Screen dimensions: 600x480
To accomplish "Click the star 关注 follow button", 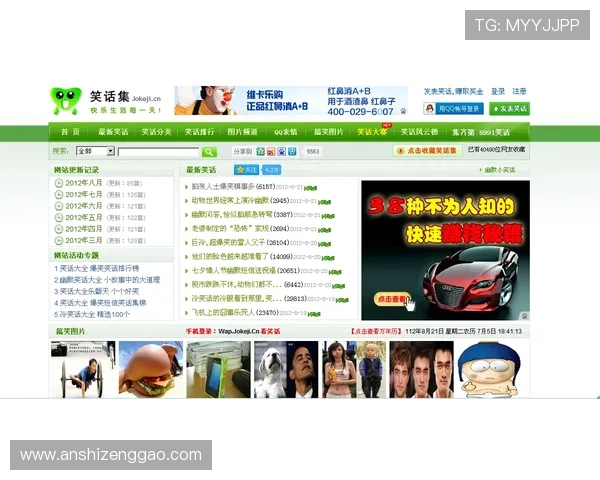I will coord(246,170).
